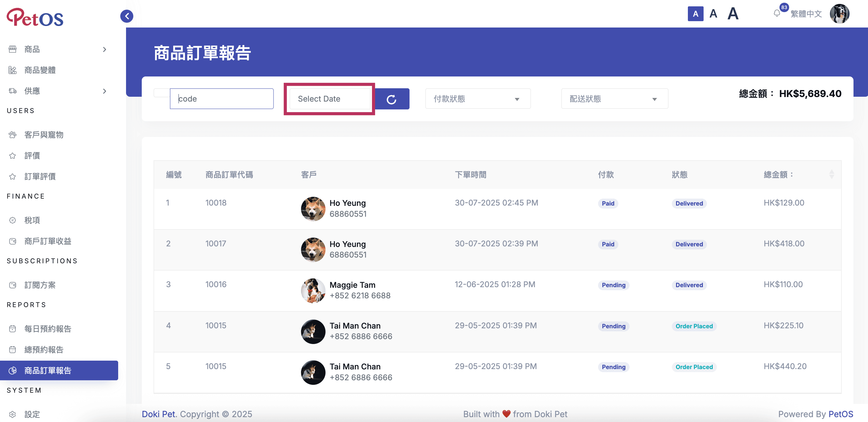Screen dimensions: 868x422
Task: Select the small font size A
Action: click(x=695, y=14)
